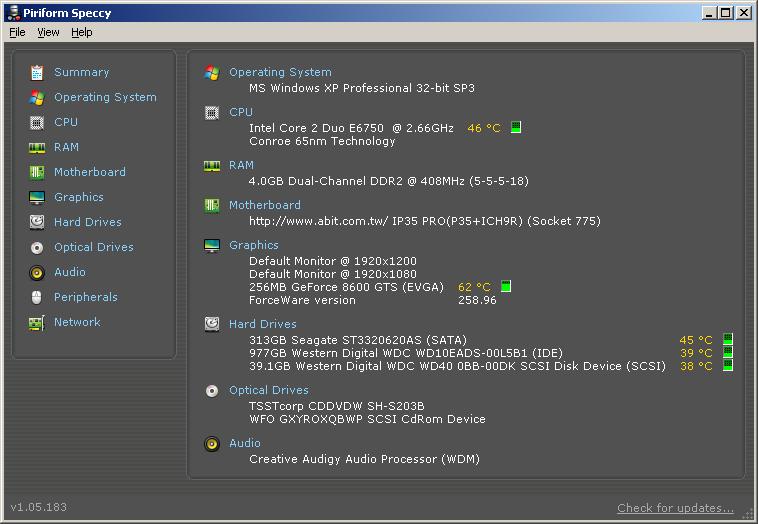Select Summary in the sidebar
The image size is (758, 524).
coord(82,73)
